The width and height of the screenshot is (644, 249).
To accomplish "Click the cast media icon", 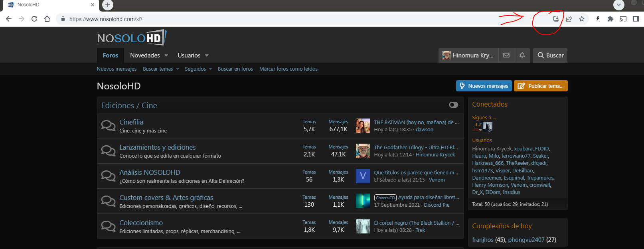I will tap(623, 19).
